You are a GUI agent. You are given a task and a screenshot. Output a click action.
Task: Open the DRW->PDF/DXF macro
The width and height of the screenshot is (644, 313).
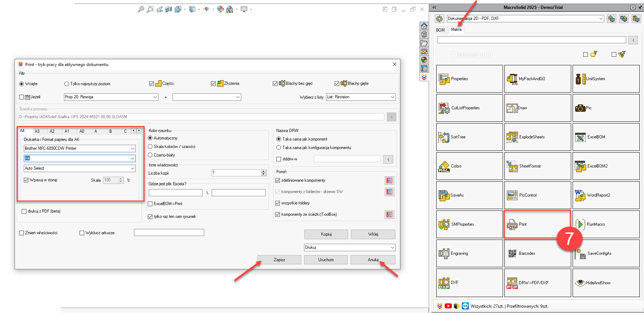(537, 282)
